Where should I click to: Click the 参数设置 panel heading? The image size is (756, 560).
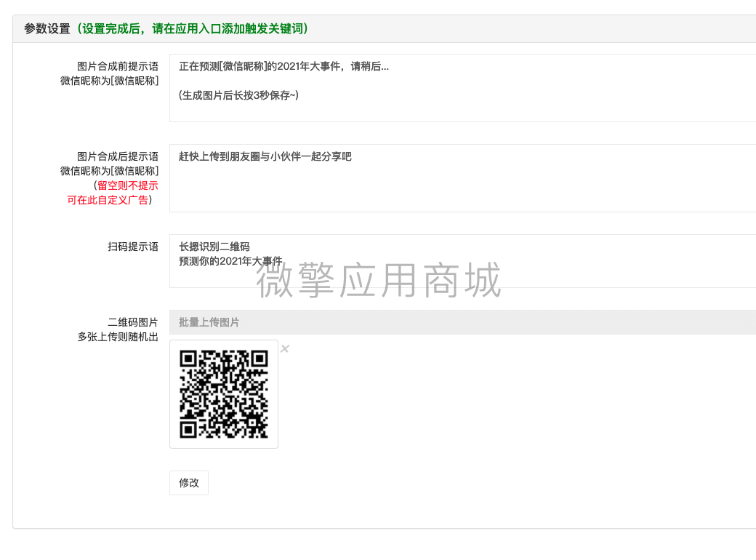click(x=47, y=29)
